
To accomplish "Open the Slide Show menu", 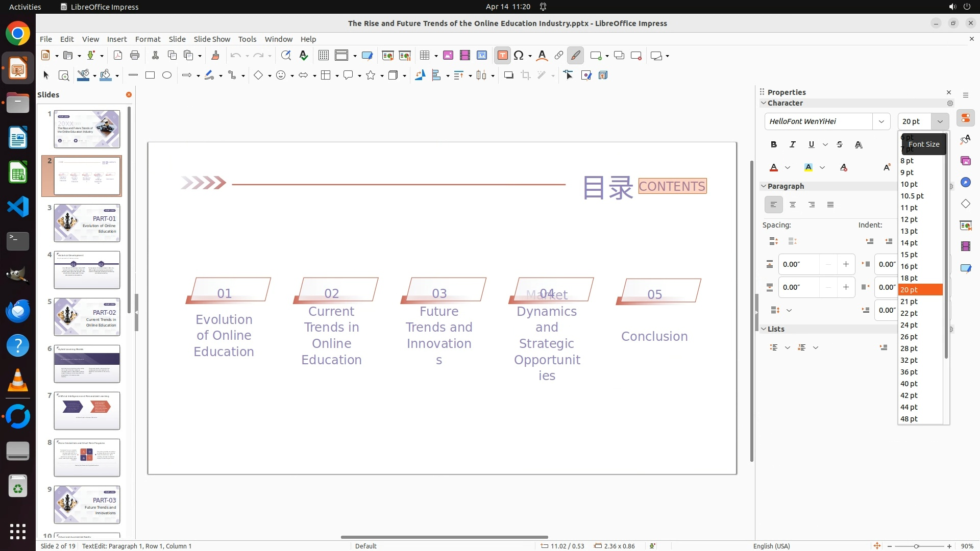I will [x=212, y=39].
